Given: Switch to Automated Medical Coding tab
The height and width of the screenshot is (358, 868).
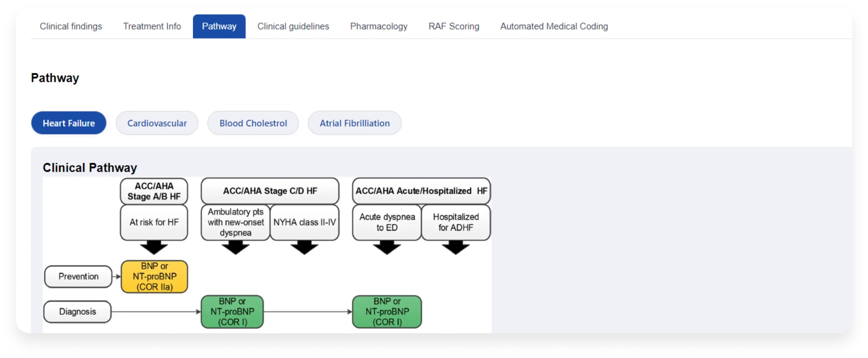Looking at the screenshot, I should 554,26.
